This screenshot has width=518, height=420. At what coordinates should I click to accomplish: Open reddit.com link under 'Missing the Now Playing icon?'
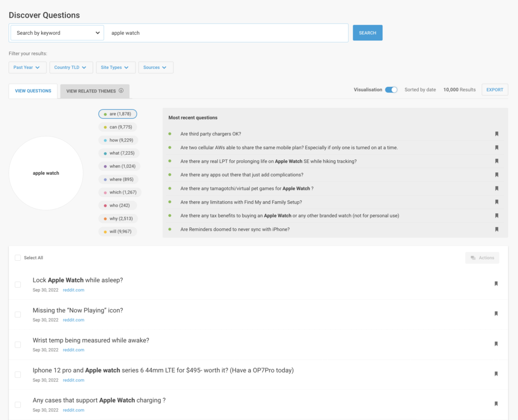click(x=73, y=320)
